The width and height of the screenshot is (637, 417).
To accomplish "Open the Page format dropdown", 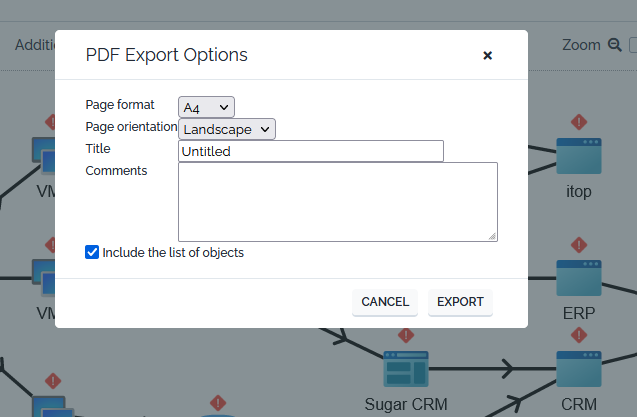I will point(207,106).
